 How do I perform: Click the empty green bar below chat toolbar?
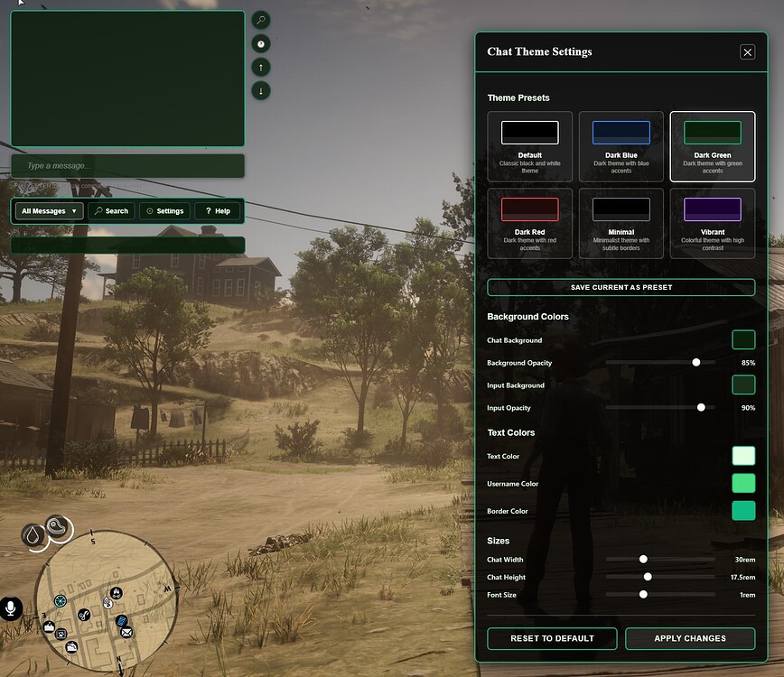[x=128, y=245]
